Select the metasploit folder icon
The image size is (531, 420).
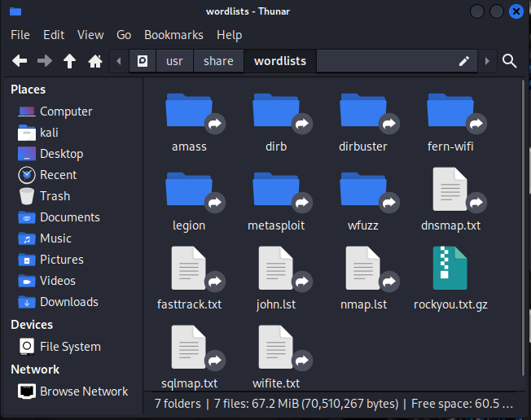[x=276, y=189]
